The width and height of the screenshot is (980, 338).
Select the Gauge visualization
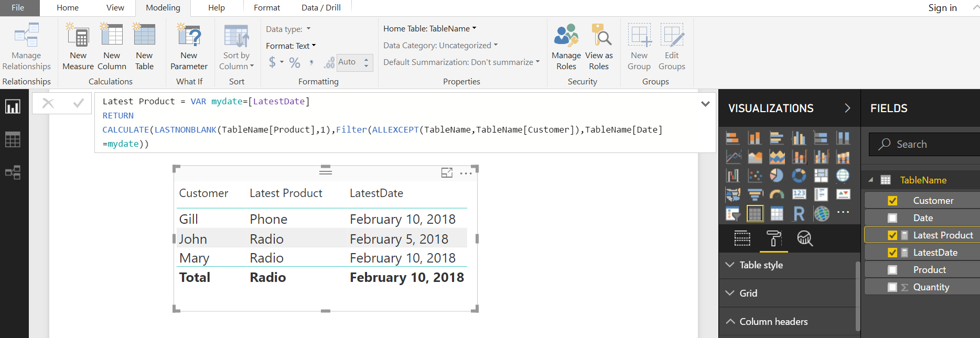[x=777, y=194]
